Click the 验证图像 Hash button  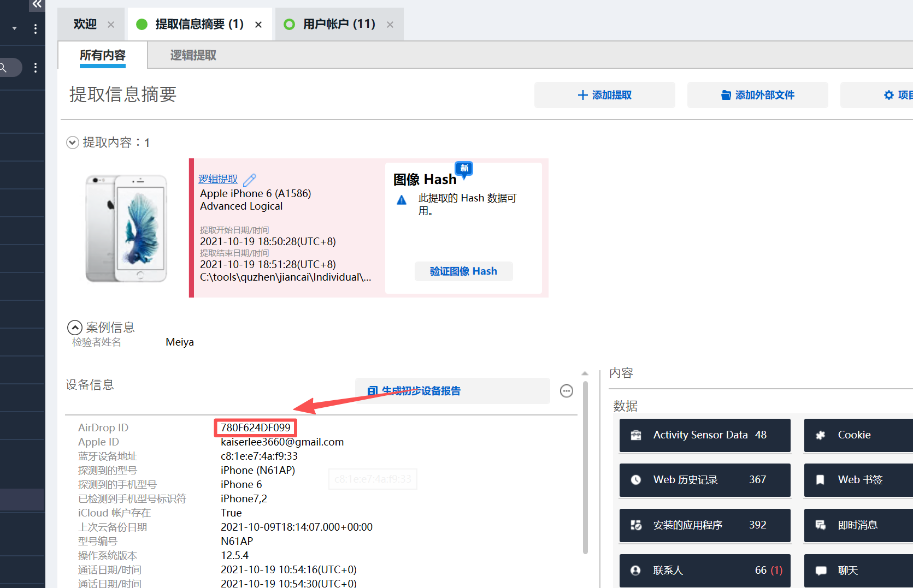pos(463,271)
